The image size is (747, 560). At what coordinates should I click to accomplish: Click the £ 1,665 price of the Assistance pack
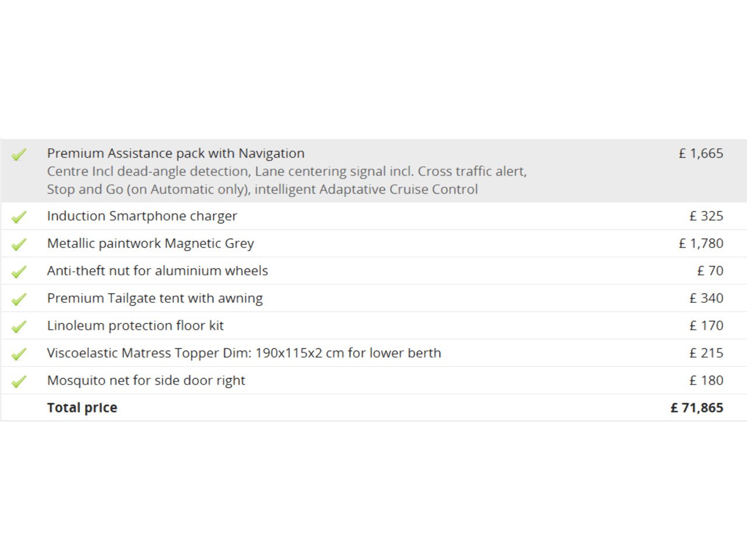700,153
